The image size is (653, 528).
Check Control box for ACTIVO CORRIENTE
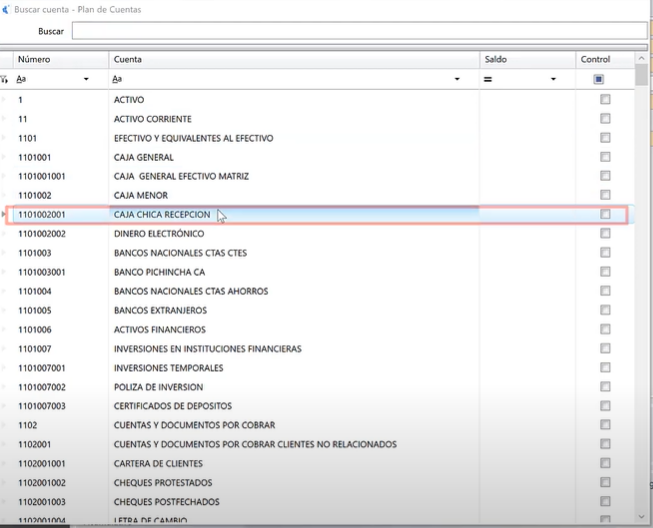[x=605, y=118]
